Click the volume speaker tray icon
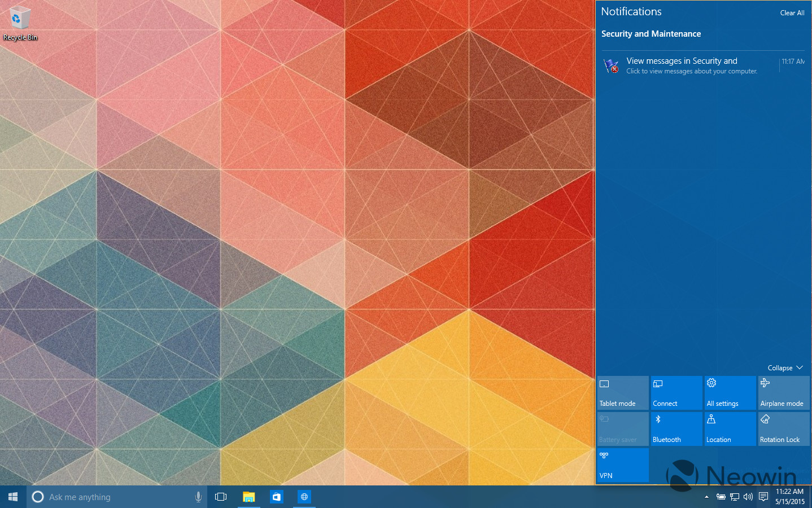This screenshot has height=508, width=812. coord(748,497)
